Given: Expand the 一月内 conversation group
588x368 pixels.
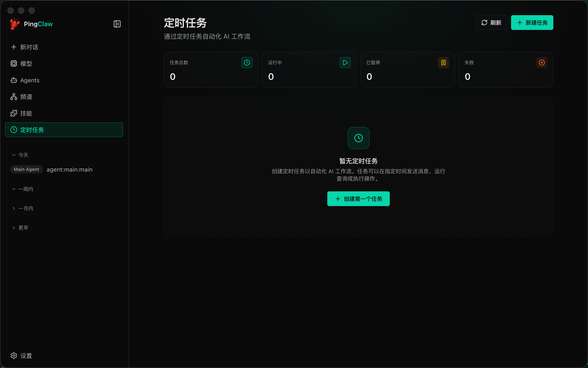Looking at the screenshot, I should pos(14,208).
